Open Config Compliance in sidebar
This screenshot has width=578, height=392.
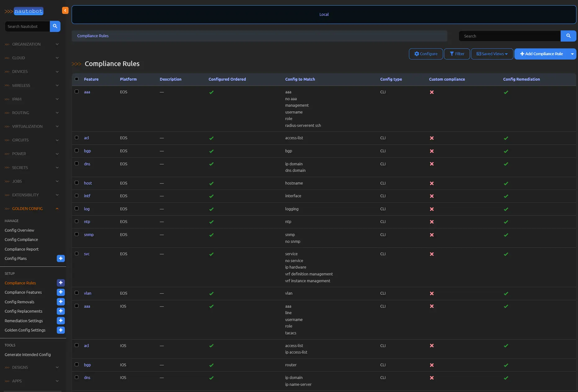click(x=21, y=240)
